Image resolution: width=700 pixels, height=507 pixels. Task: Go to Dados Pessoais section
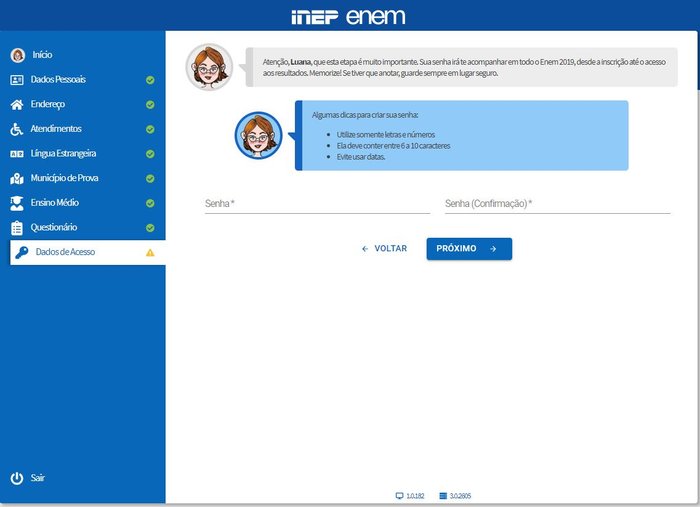[x=58, y=79]
